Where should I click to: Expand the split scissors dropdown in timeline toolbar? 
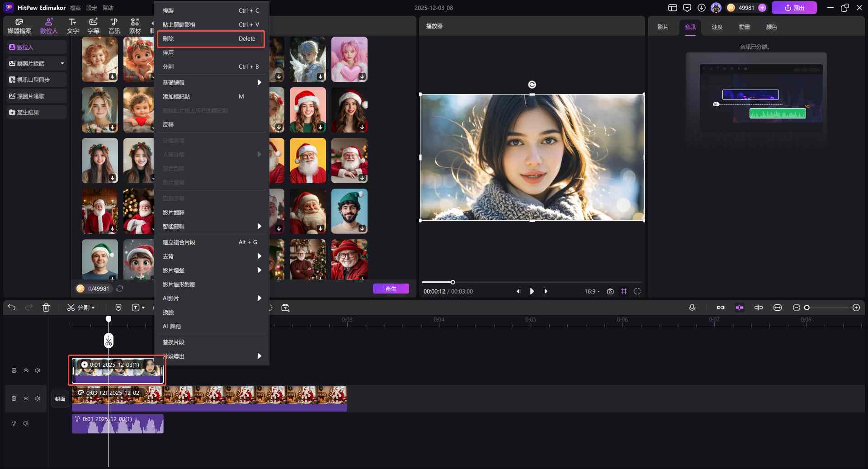93,308
